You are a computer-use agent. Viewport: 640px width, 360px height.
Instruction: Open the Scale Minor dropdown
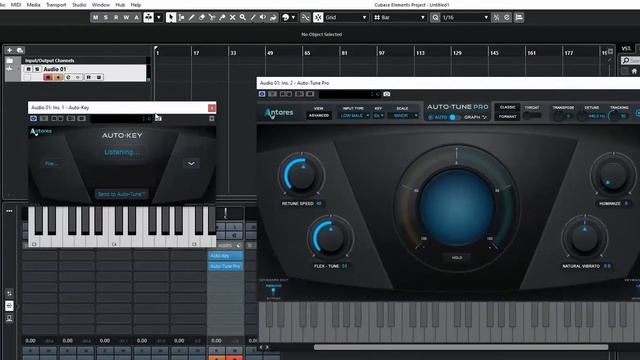[x=402, y=116]
